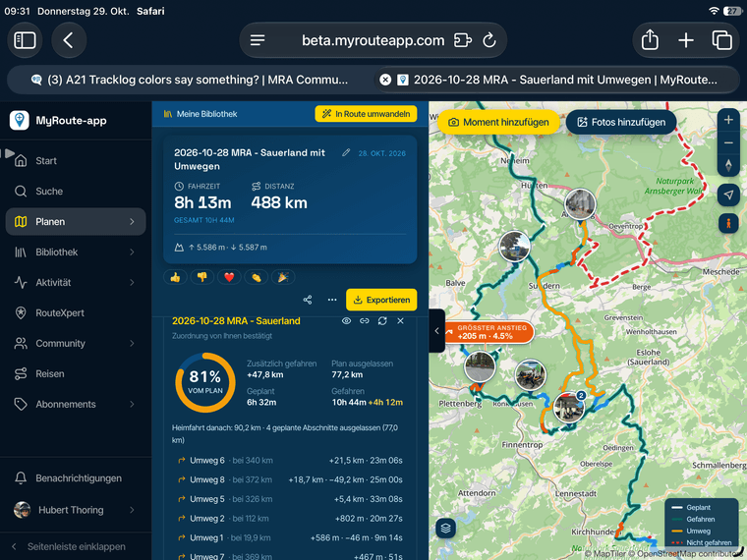Open Reisen in sidebar

76,374
